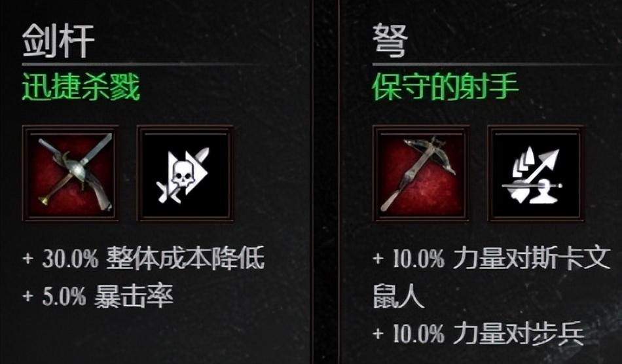This screenshot has width=622, height=364.
Task: Click the 力量对斯卡文 bonus text
Action: [531, 259]
